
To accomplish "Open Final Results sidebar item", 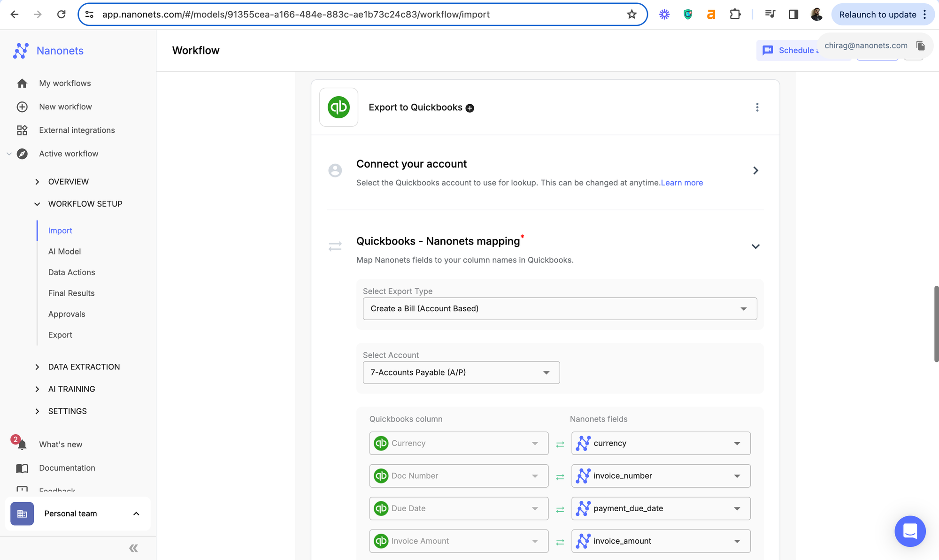I will tap(71, 293).
